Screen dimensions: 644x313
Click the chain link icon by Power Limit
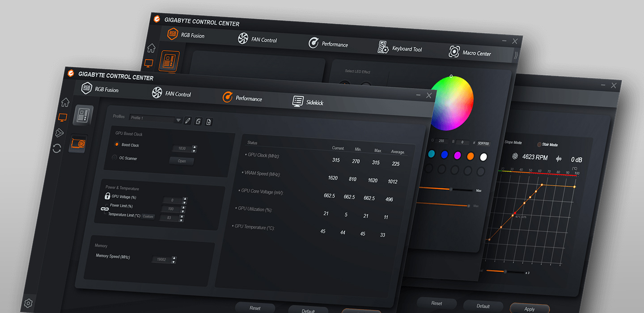pos(105,208)
